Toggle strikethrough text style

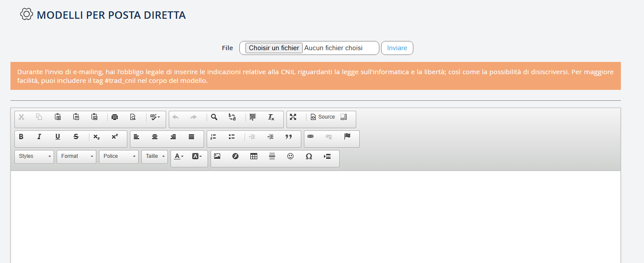(76, 137)
